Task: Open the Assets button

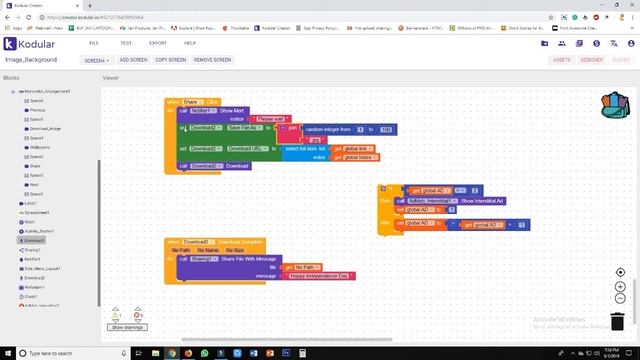Action: tap(562, 60)
